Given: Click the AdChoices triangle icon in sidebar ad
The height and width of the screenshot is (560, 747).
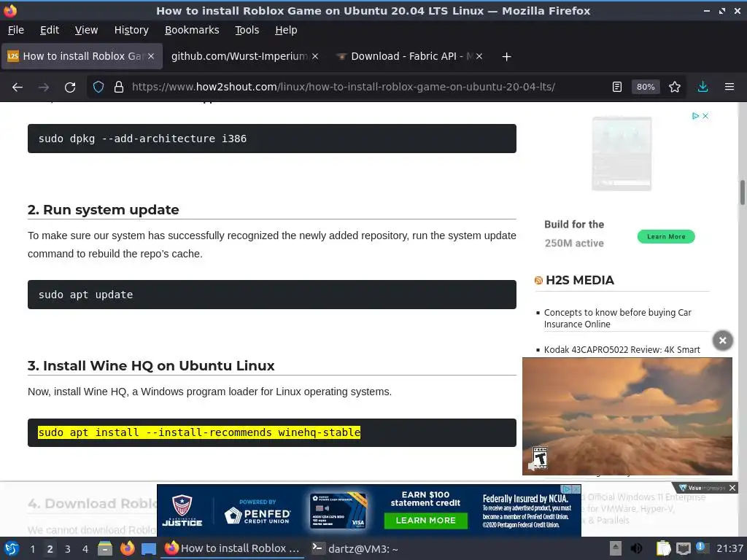Looking at the screenshot, I should coord(695,116).
